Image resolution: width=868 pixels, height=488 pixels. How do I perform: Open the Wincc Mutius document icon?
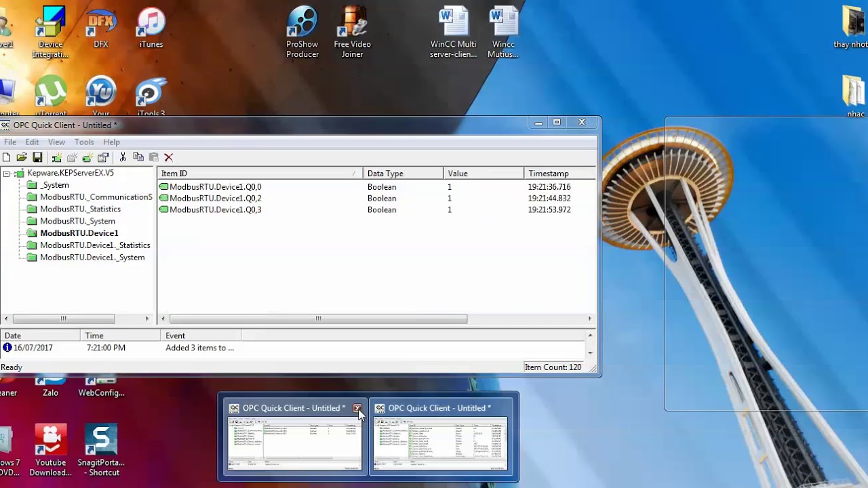pyautogui.click(x=503, y=32)
